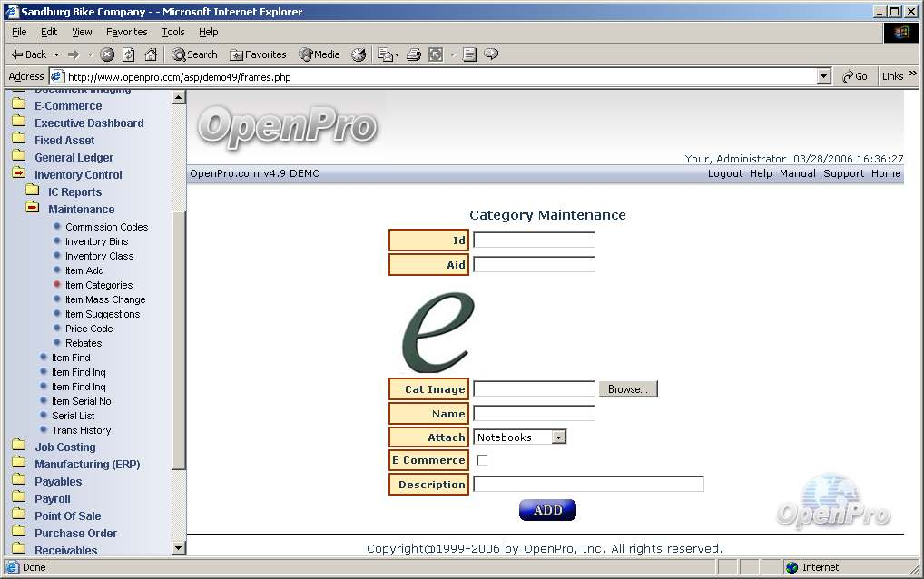
Task: Go to browser Home page icon
Action: pyautogui.click(x=151, y=54)
